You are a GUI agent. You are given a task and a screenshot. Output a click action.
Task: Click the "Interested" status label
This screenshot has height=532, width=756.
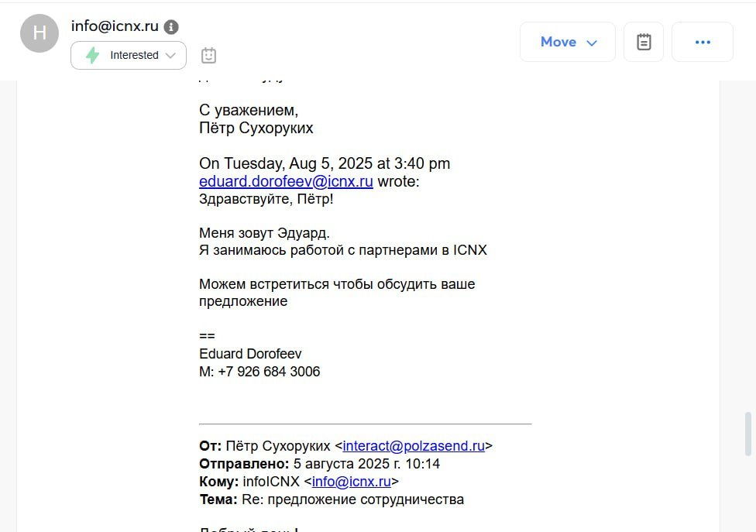tap(134, 55)
